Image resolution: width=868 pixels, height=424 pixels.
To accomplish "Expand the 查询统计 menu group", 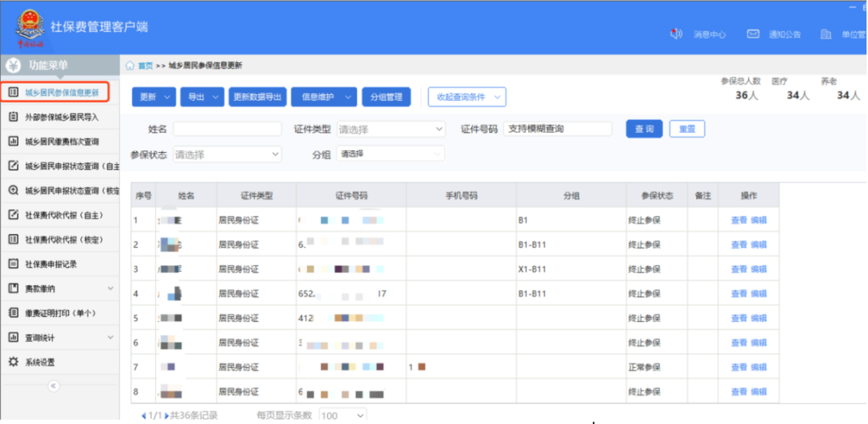I will (111, 337).
